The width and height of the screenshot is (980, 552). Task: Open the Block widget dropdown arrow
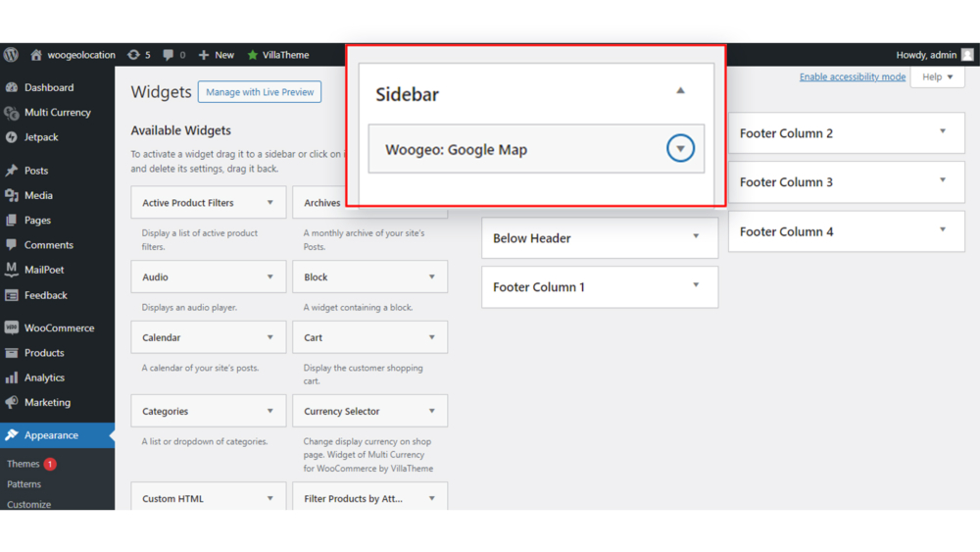coord(431,276)
